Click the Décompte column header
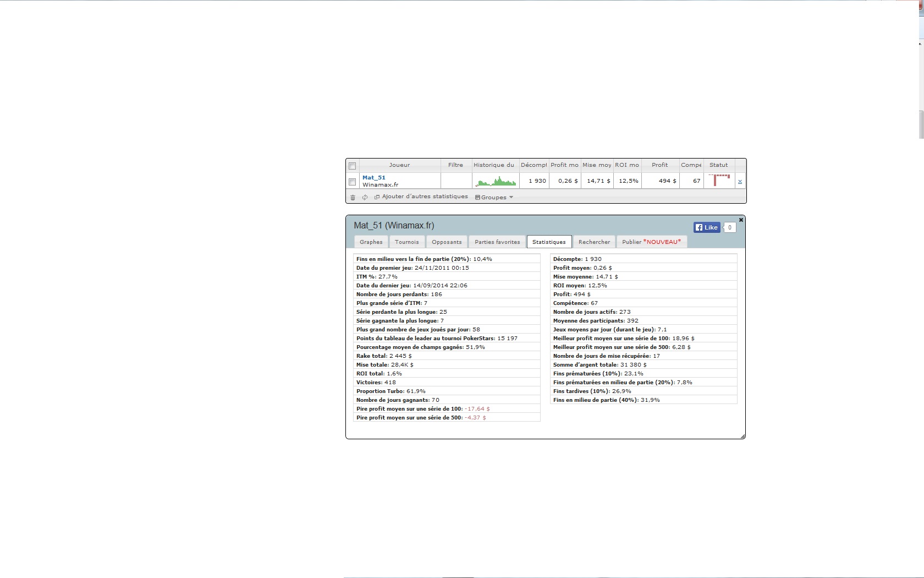The height and width of the screenshot is (578, 924). click(533, 165)
